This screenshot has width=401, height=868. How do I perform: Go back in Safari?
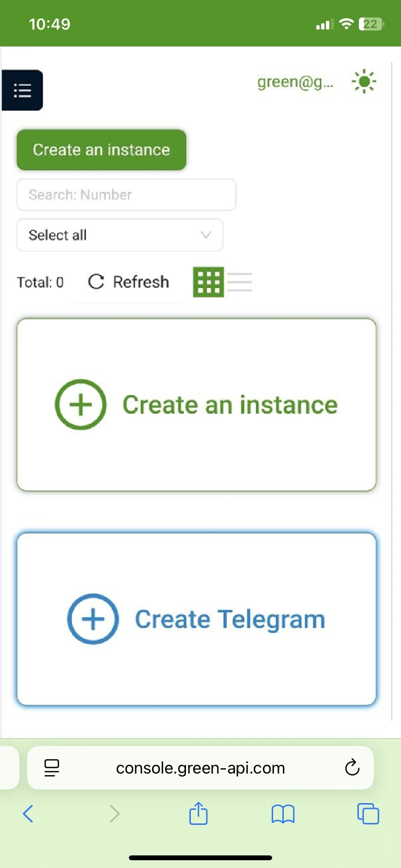tap(28, 814)
